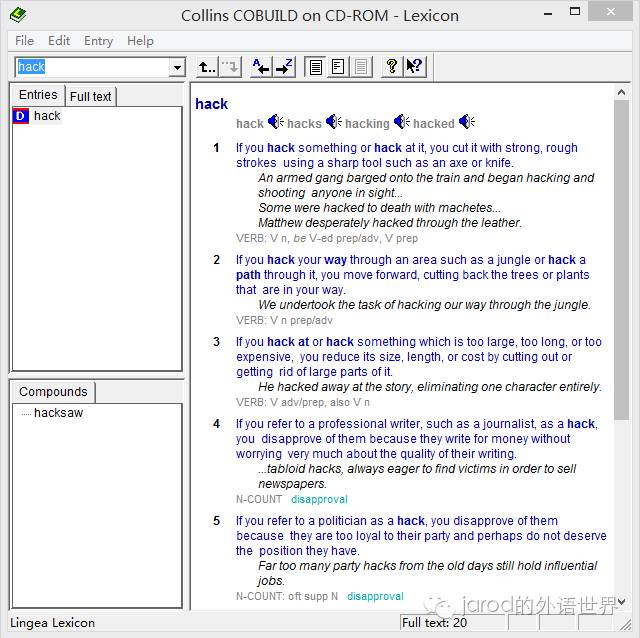
Task: Click the 'N-COUNT: oft supp N' grammar label
Action: [287, 596]
